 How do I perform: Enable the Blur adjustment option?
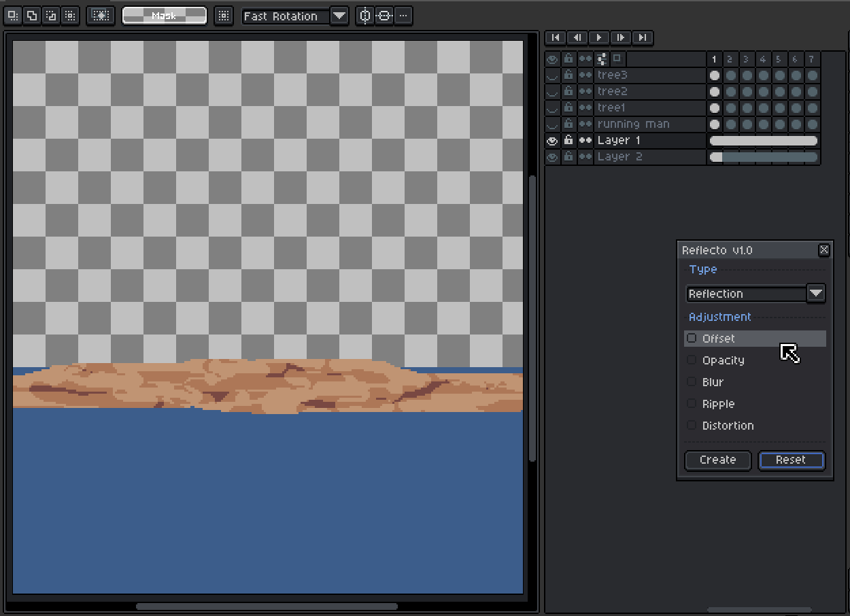692,382
